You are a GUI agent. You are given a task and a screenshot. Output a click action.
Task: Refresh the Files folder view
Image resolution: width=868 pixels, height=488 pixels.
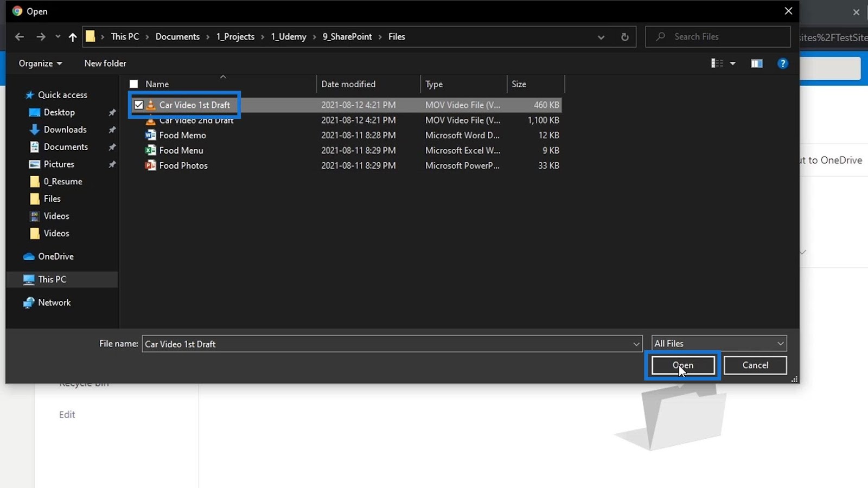pos(624,37)
